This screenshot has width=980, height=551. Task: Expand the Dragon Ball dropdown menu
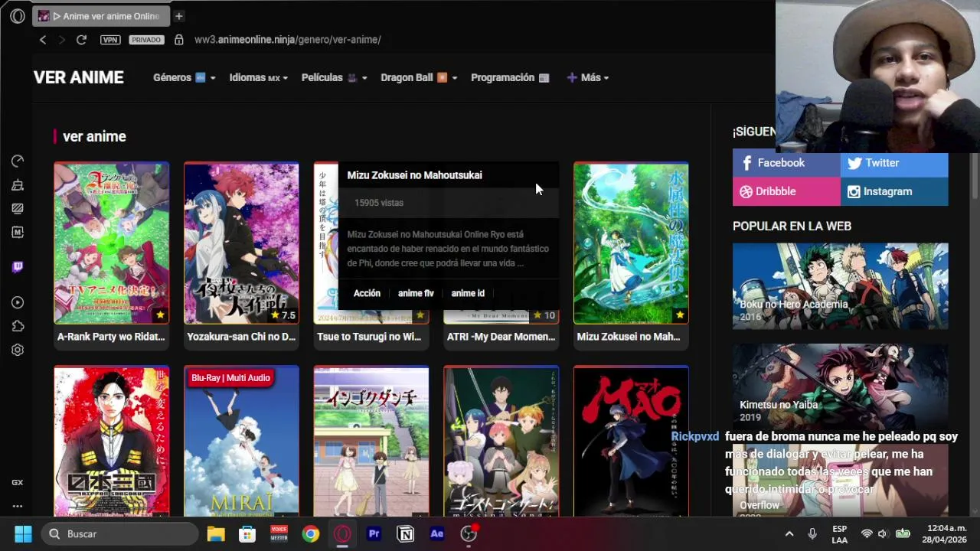point(419,77)
